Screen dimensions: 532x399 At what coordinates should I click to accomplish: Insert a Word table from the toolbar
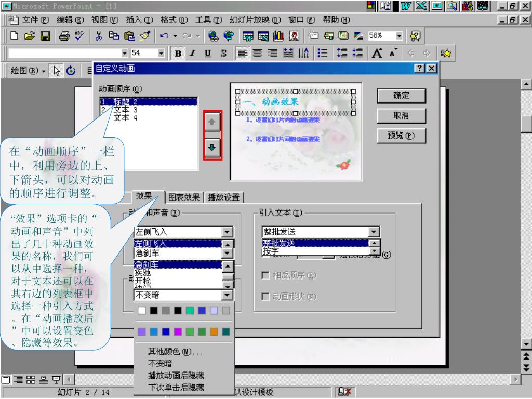pyautogui.click(x=248, y=36)
